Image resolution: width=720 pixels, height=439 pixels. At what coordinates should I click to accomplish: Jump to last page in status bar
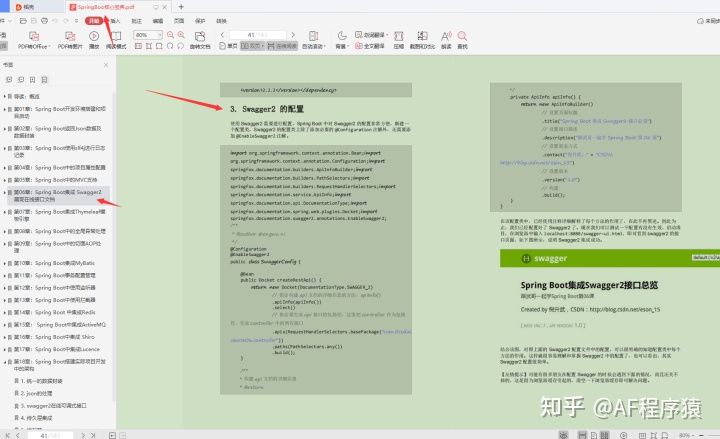click(93, 435)
